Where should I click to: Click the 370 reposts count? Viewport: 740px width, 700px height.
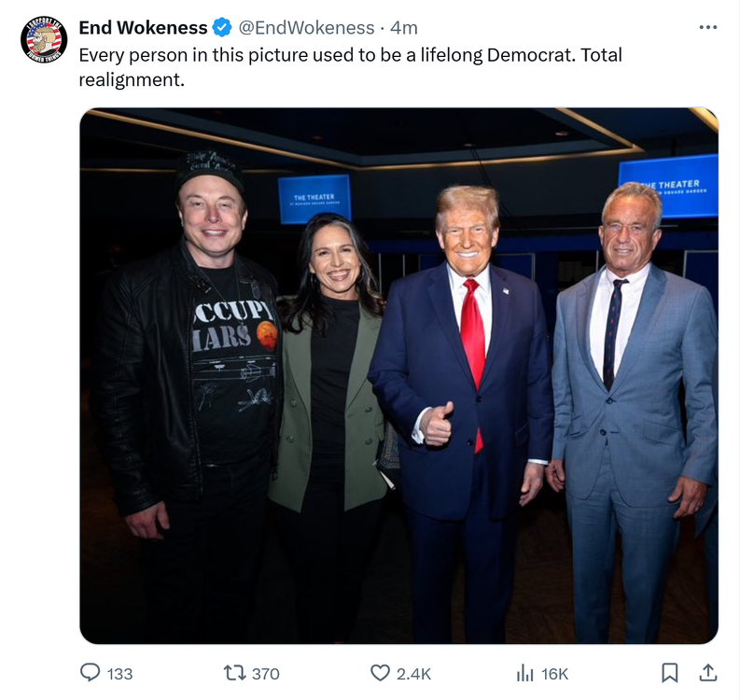tap(265, 673)
